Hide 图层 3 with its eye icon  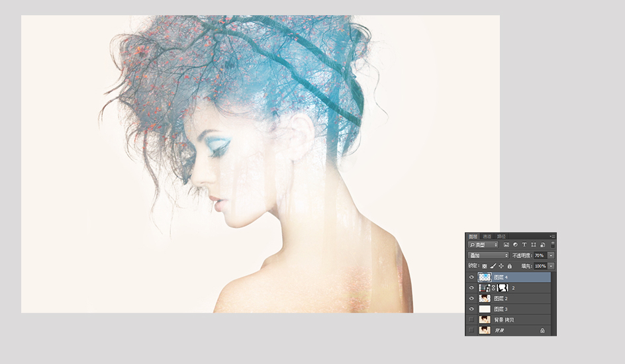tap(471, 309)
